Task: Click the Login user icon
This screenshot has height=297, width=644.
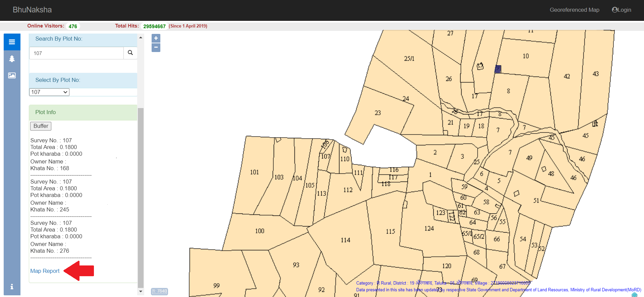Action: coord(614,10)
